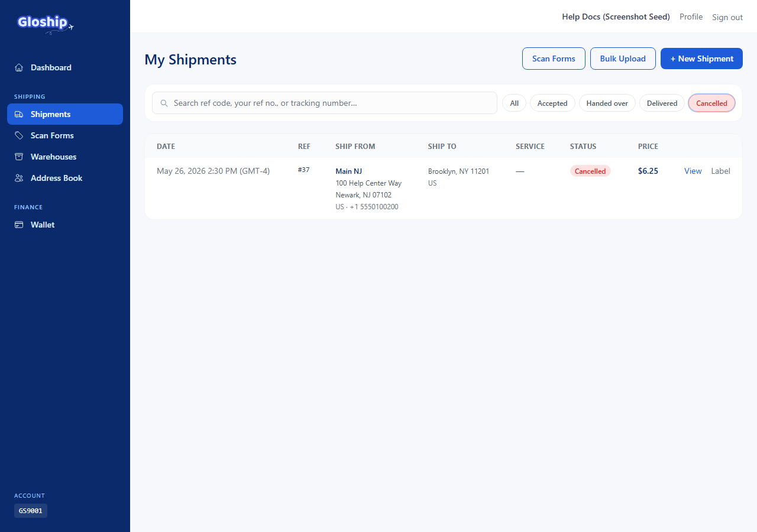
Task: Click Help Docs (Screenshot Seed) account name
Action: pyautogui.click(x=616, y=17)
